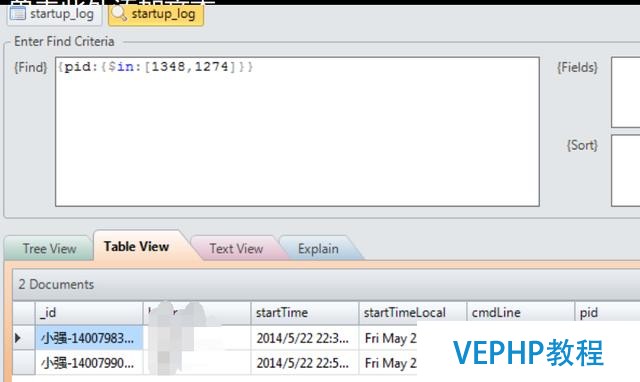Screen dimensions: 640x382
Task: Select the _id cell 小强-14007983...
Action: pyautogui.click(x=89, y=338)
